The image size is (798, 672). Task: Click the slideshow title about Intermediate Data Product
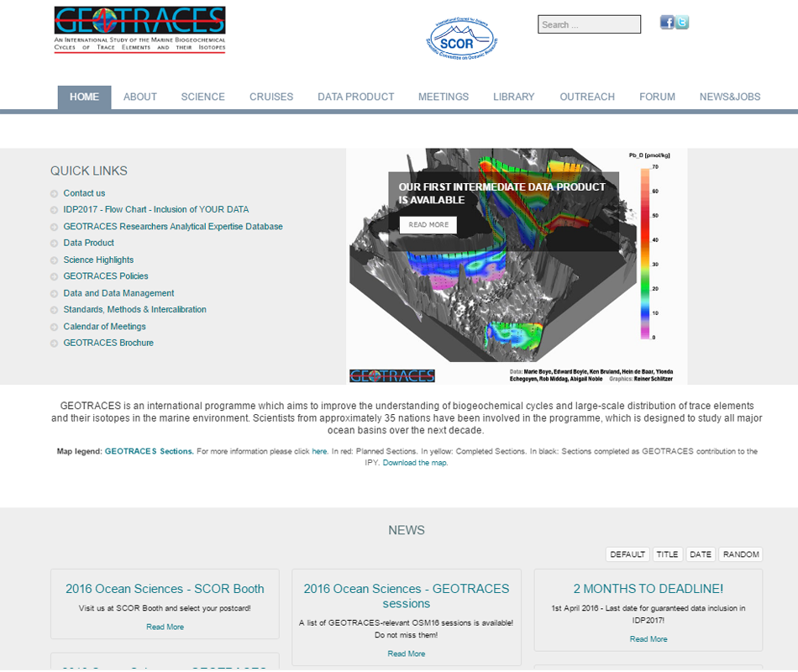click(501, 193)
